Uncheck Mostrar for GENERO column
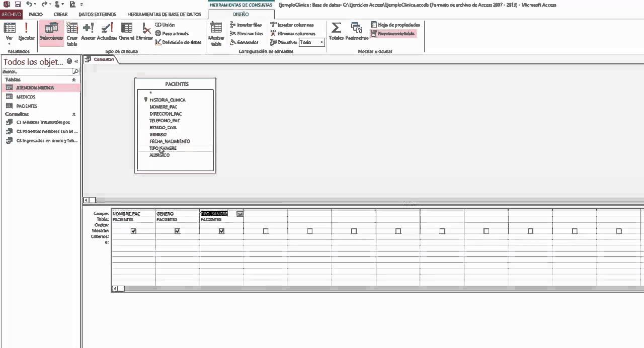This screenshot has width=644, height=348. [x=178, y=231]
